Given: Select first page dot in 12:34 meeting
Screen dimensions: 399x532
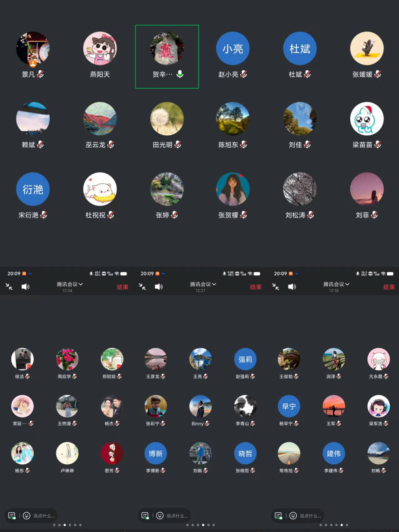Looking at the screenshot, I should (x=54, y=525).
